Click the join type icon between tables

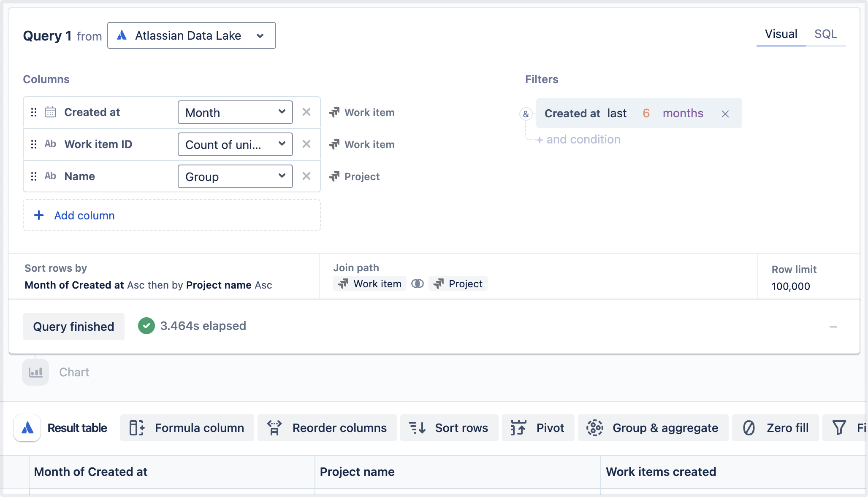click(417, 284)
